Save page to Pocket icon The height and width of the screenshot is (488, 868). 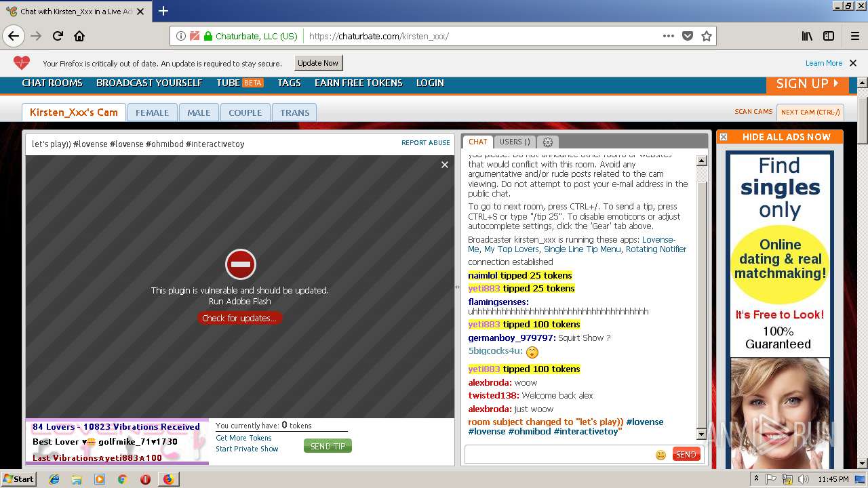[688, 36]
